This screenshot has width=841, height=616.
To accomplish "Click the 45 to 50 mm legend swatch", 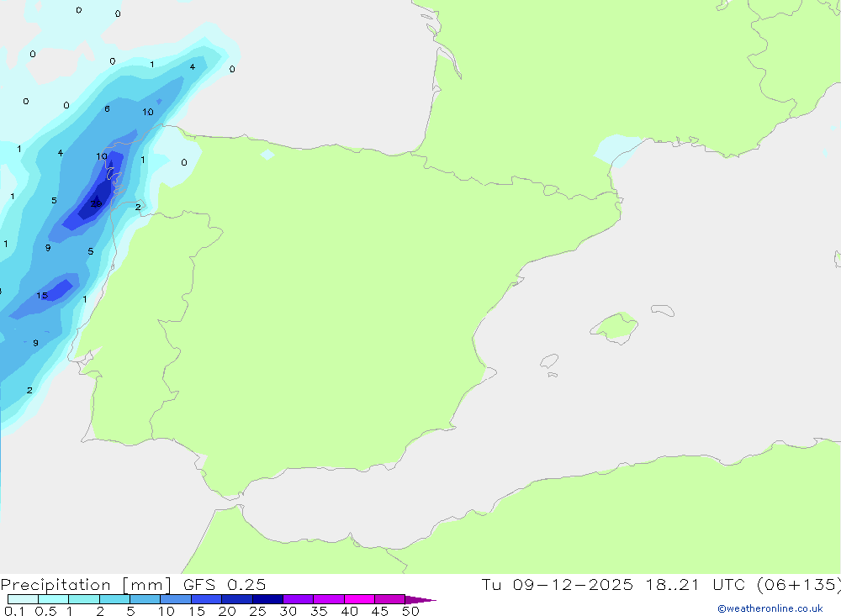I will [390, 599].
